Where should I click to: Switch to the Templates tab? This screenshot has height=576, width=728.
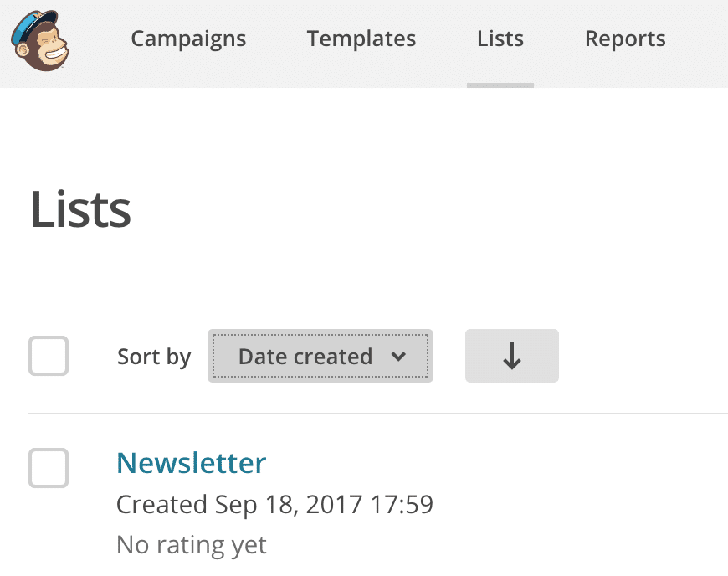click(x=361, y=39)
